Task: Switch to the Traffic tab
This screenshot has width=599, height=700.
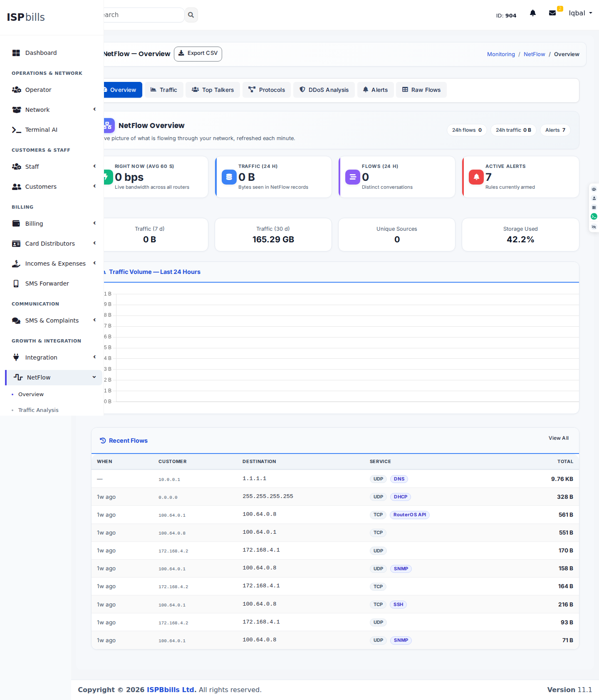Action: (x=164, y=90)
